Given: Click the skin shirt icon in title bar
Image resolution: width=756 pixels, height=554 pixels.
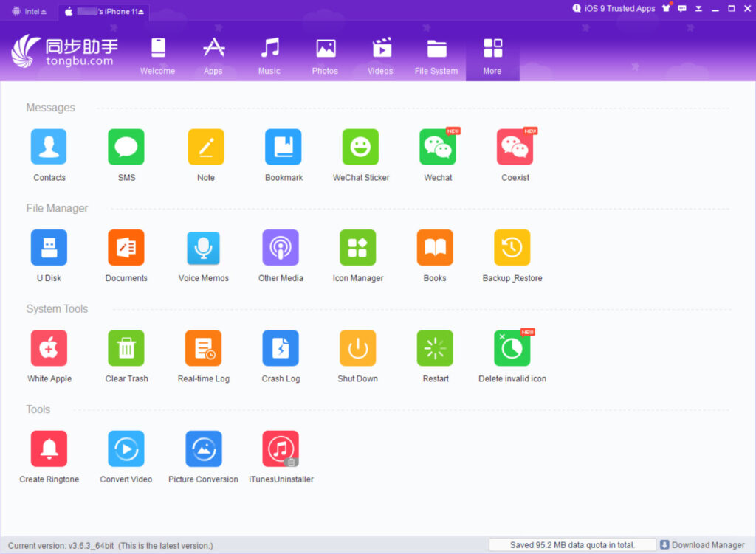Looking at the screenshot, I should [x=667, y=8].
